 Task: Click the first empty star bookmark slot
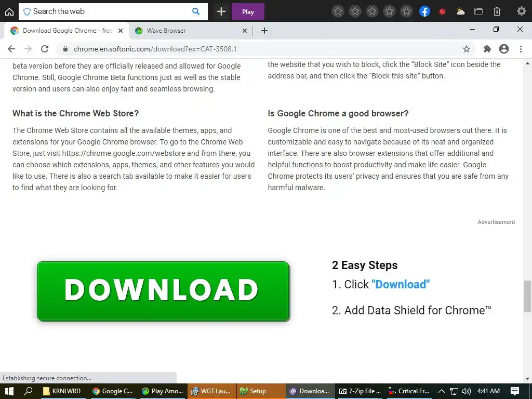(x=338, y=11)
